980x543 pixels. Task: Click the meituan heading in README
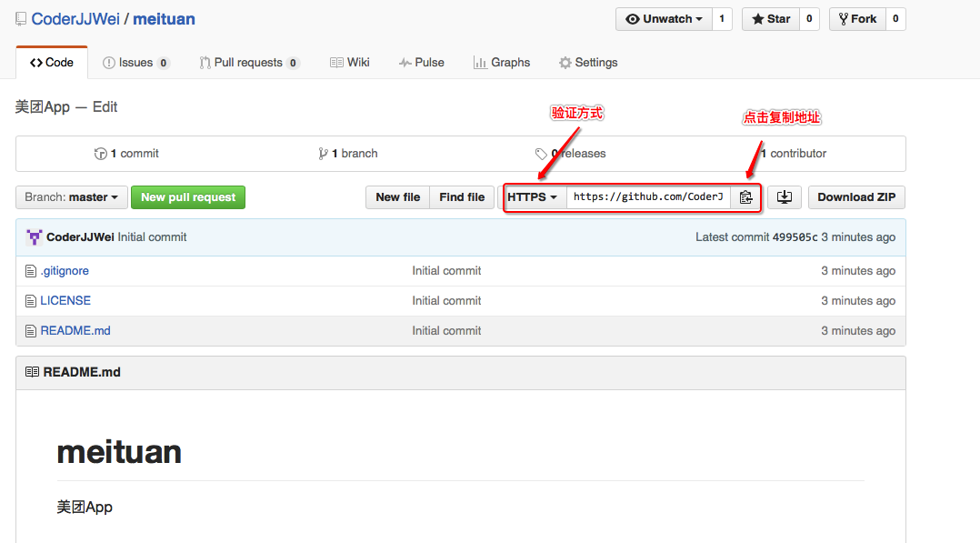119,452
